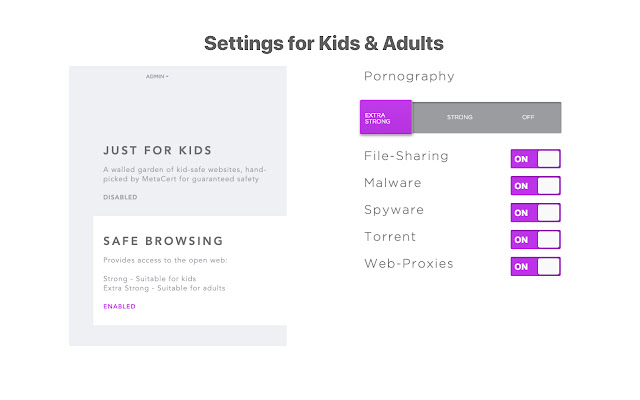Open the ADMIN dropdown menu
Image resolution: width=640 pixels, height=400 pixels.
pyautogui.click(x=157, y=76)
